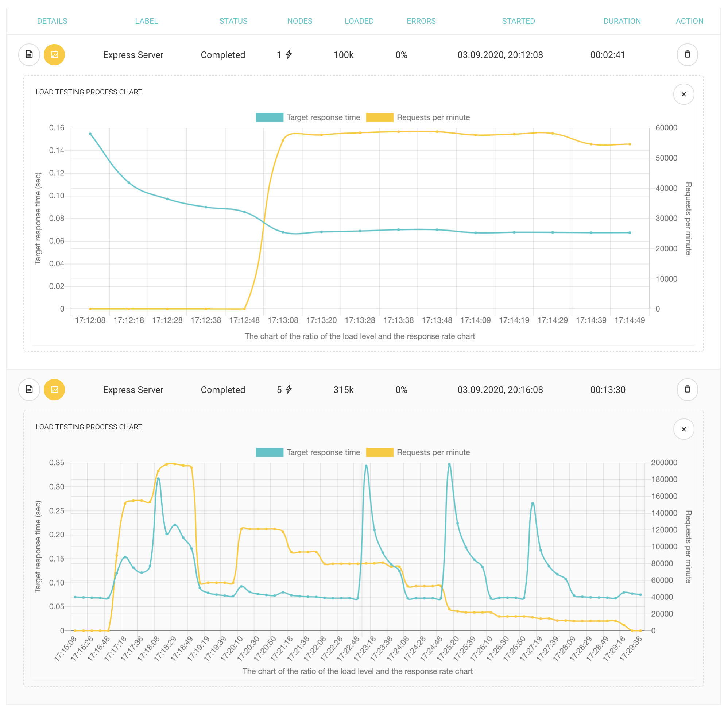Viewport: 728px width, 710px height.
Task: Delete the 315k loaded test via trash icon
Action: pyautogui.click(x=688, y=390)
